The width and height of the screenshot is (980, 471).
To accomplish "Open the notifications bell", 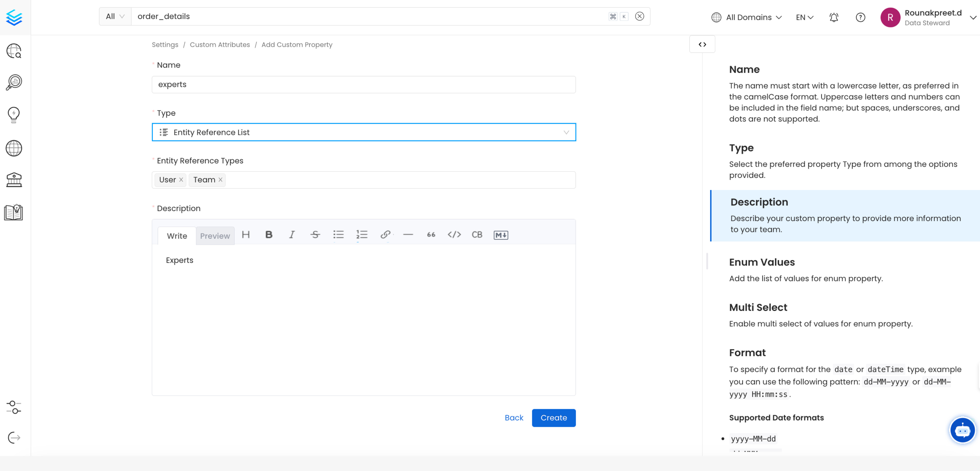I will tap(834, 17).
